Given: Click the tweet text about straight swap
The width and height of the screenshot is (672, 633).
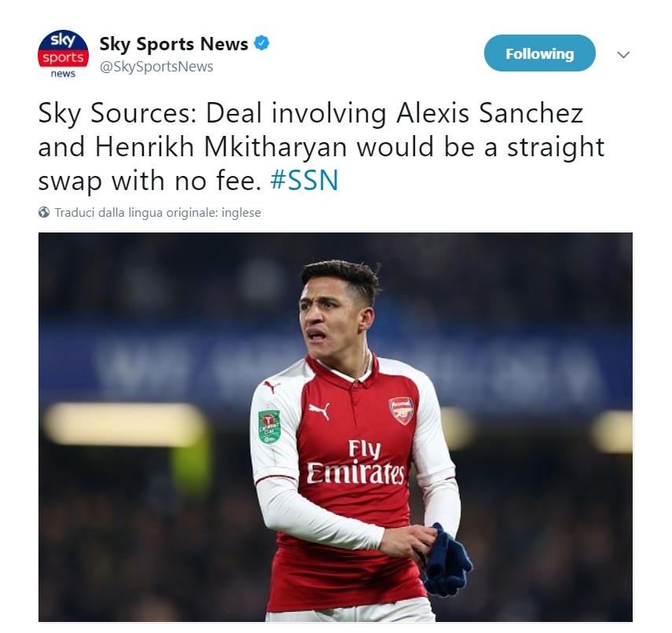Looking at the screenshot, I should click(x=321, y=147).
